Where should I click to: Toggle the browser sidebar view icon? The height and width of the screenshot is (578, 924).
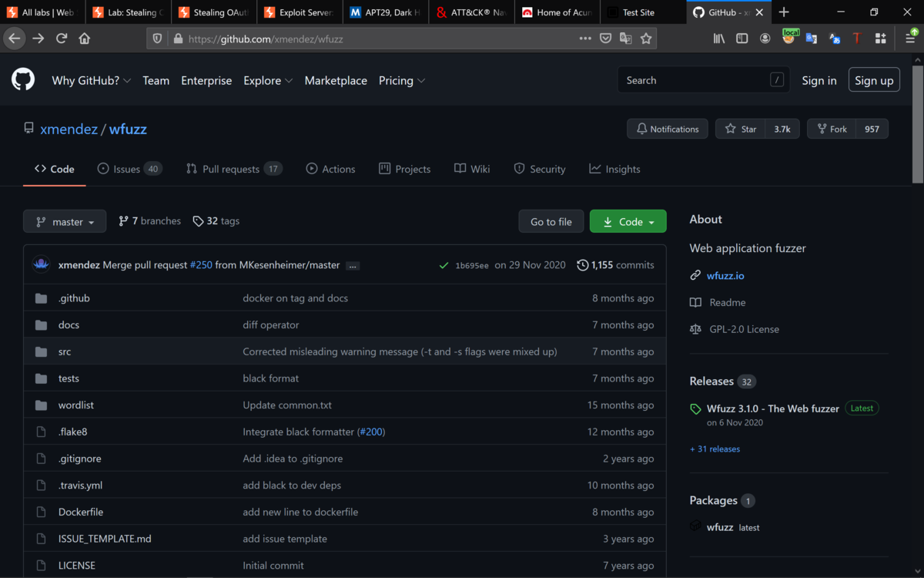742,39
